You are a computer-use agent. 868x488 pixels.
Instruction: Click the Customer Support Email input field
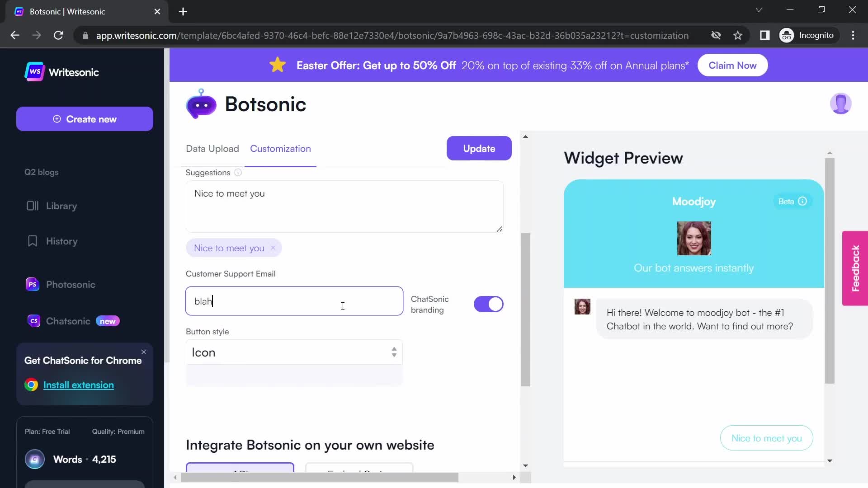tap(294, 301)
